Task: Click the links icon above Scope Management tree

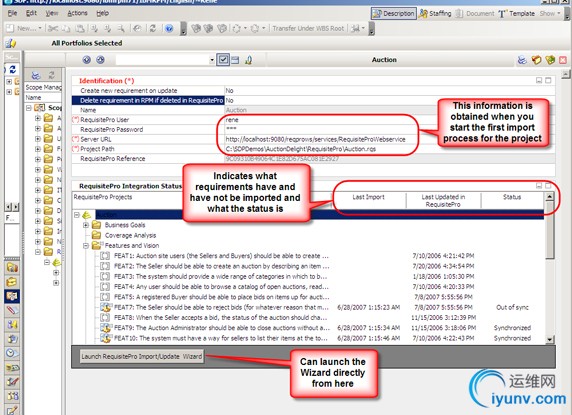Action: click(36, 75)
